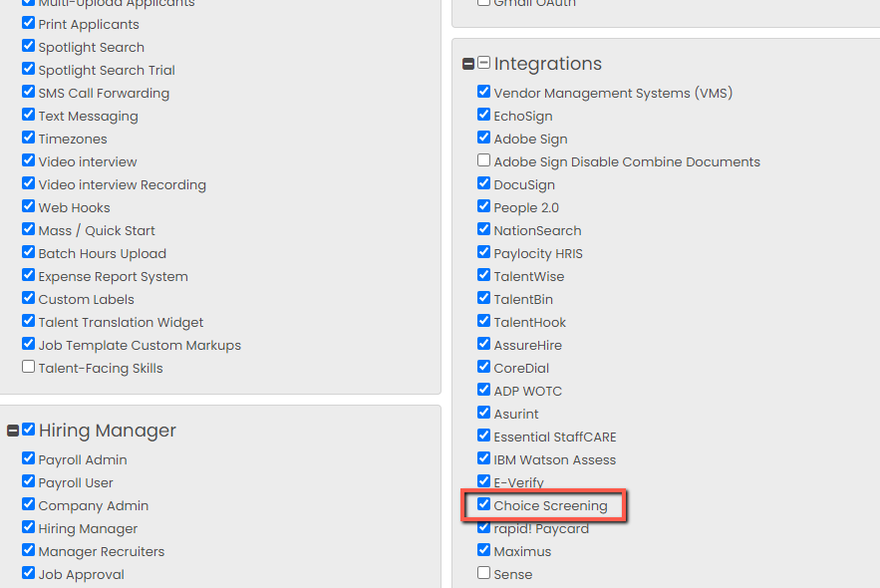
Task: Click the rapid! Paycard label
Action: [541, 528]
